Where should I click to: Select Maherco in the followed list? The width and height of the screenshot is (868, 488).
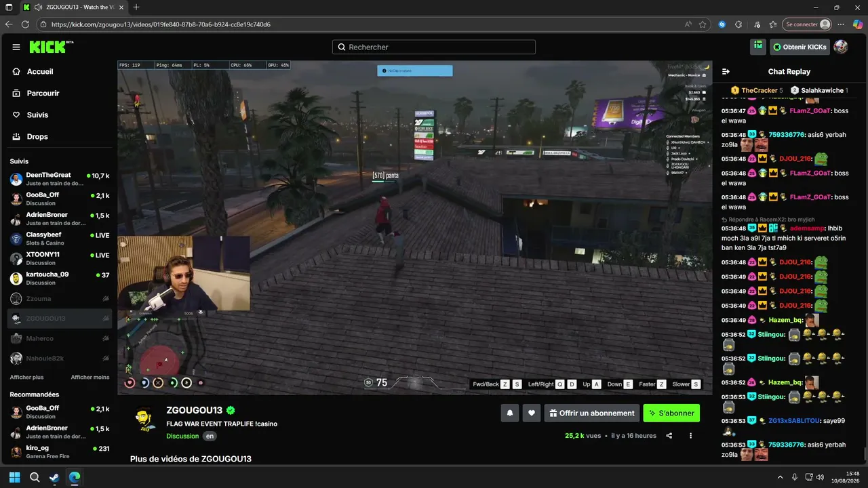[60, 338]
